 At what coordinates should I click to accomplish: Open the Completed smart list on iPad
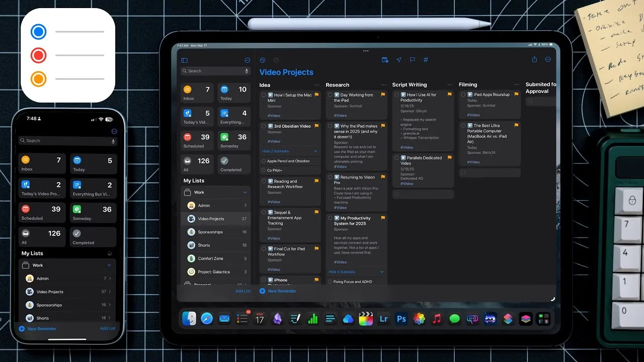point(234,164)
